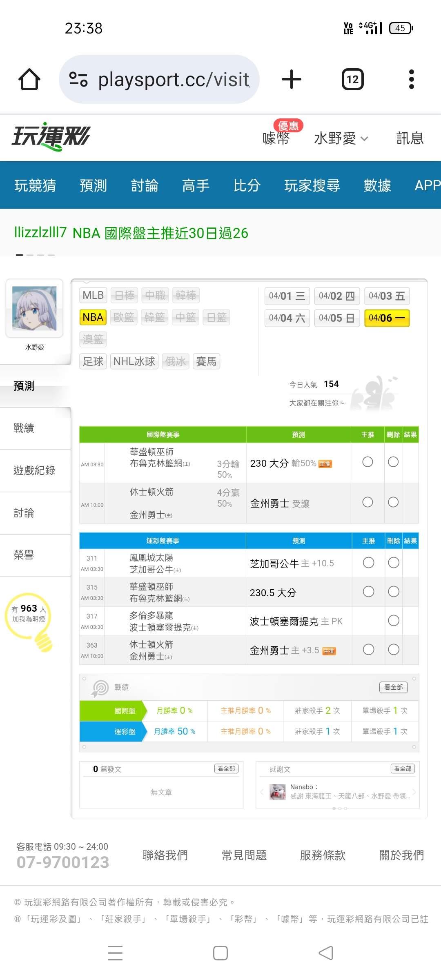The height and width of the screenshot is (980, 441).
Task: Select 主推 radio for 金州勇士 受讓 row
Action: pyautogui.click(x=367, y=502)
